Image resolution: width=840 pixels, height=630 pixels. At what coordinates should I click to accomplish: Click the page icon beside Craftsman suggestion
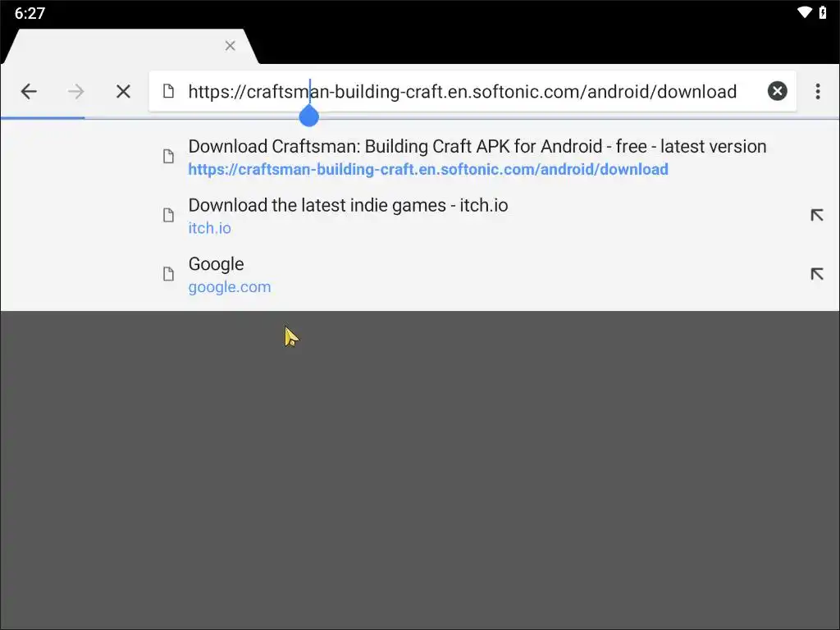(168, 157)
